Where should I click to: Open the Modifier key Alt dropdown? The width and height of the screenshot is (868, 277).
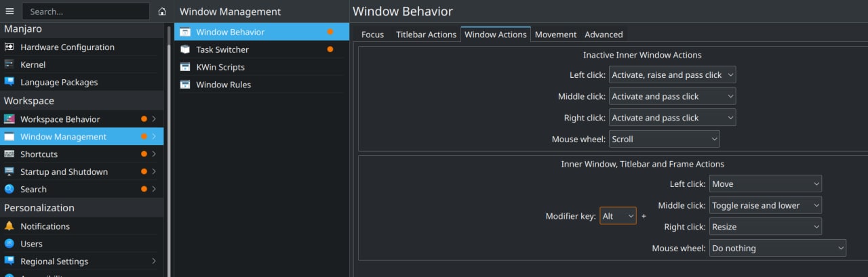tap(618, 216)
